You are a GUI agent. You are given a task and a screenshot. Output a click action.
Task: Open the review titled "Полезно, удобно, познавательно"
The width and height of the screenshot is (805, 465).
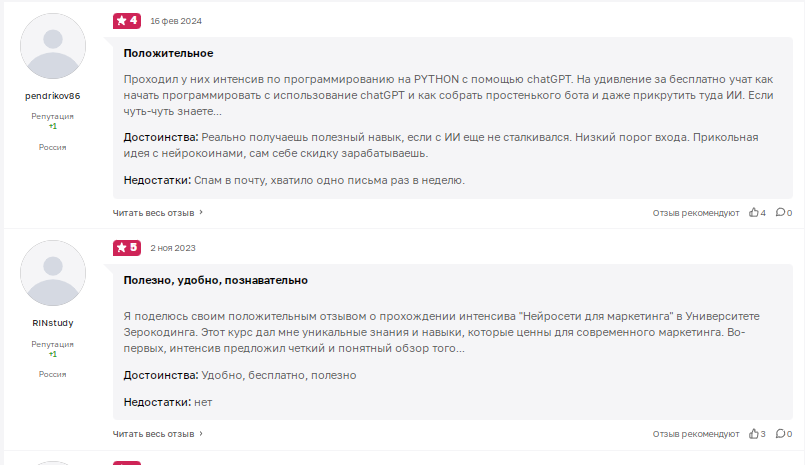216,280
